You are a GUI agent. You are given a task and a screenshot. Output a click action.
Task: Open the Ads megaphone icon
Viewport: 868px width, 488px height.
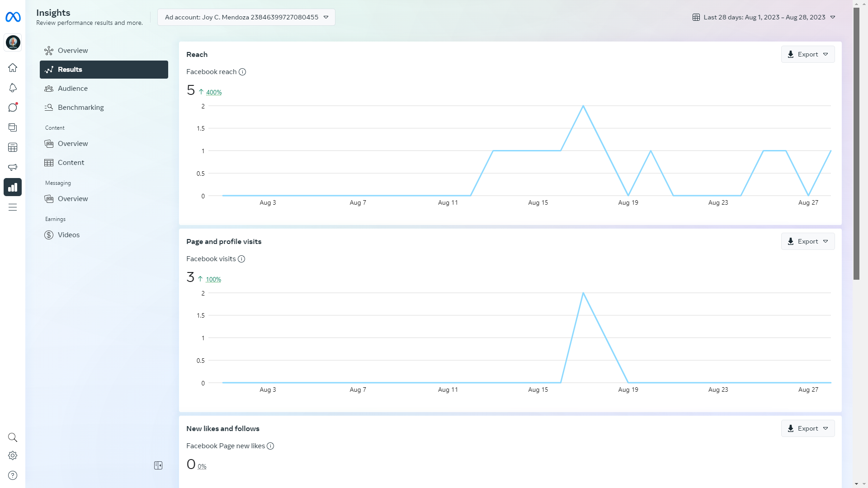click(13, 167)
